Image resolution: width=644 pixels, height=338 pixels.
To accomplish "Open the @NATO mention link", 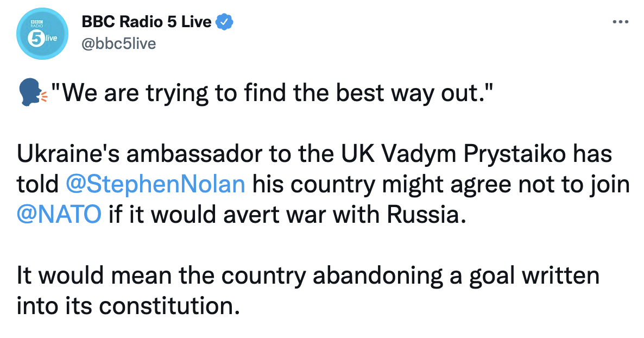I will click(x=59, y=215).
